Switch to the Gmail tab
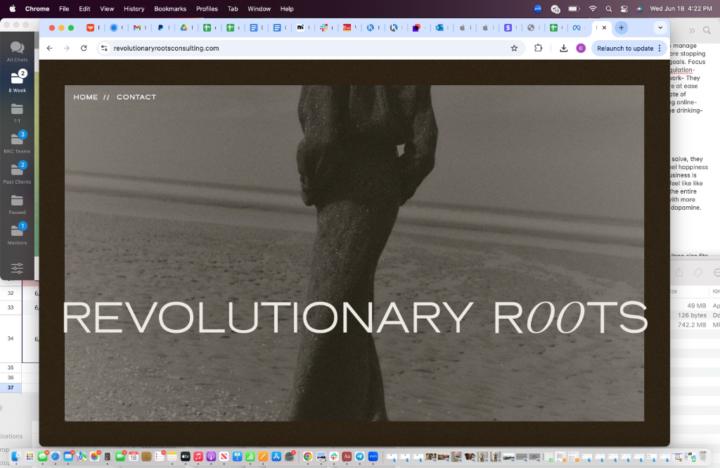Screen dimensions: 720x468 tap(137, 28)
